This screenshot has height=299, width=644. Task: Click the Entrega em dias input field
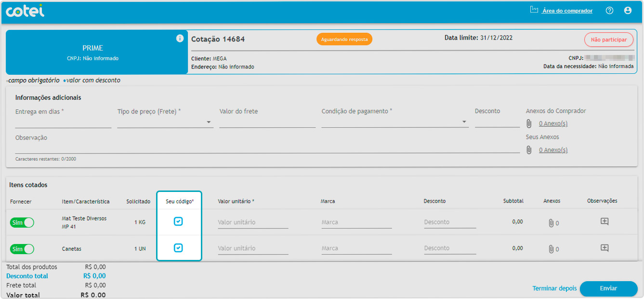[63, 122]
